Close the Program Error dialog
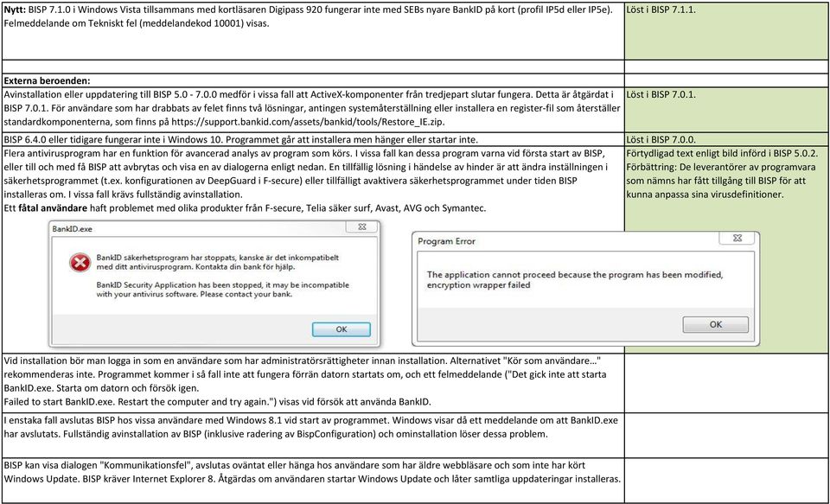Screen dimensions: 830x504 tap(737, 239)
